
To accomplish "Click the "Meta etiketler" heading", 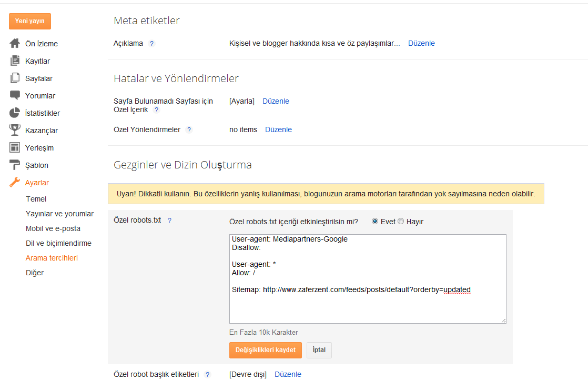I will click(x=147, y=21).
